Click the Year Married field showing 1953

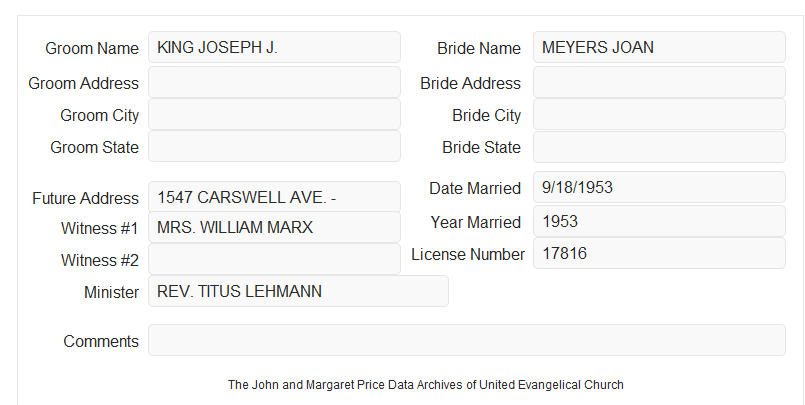tap(659, 221)
